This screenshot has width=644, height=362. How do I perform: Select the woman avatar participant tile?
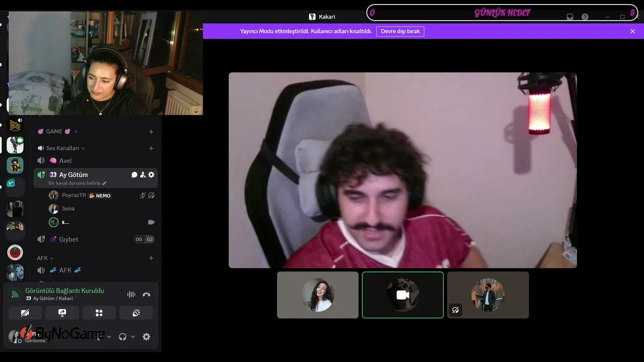[x=317, y=295]
